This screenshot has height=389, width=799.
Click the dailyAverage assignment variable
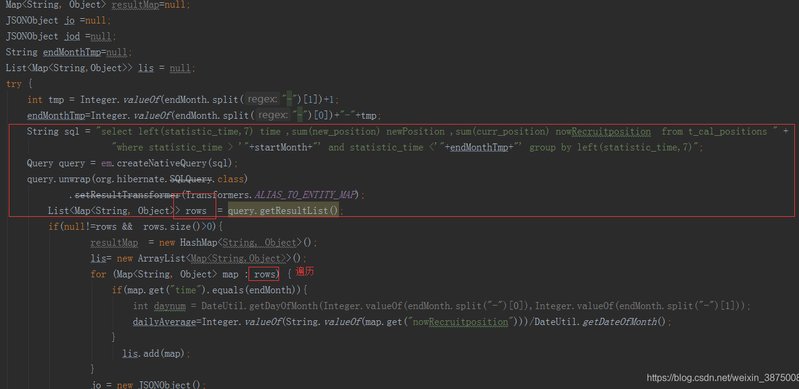pyautogui.click(x=164, y=322)
